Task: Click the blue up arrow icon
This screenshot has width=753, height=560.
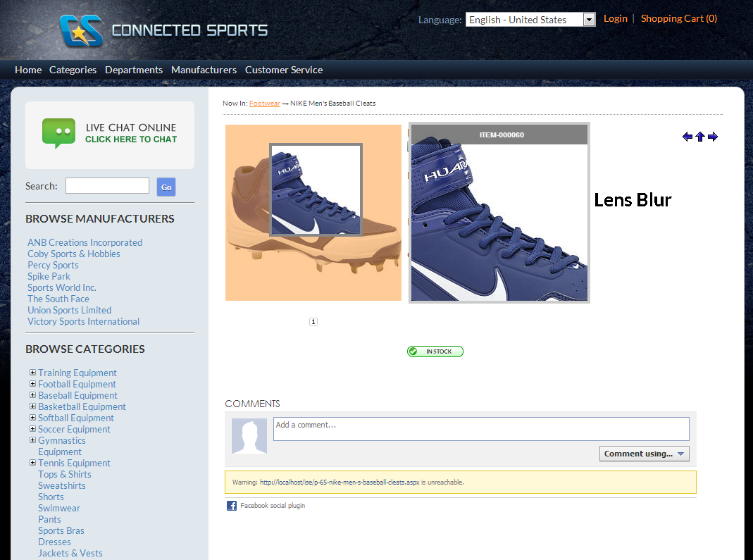Action: pyautogui.click(x=700, y=137)
